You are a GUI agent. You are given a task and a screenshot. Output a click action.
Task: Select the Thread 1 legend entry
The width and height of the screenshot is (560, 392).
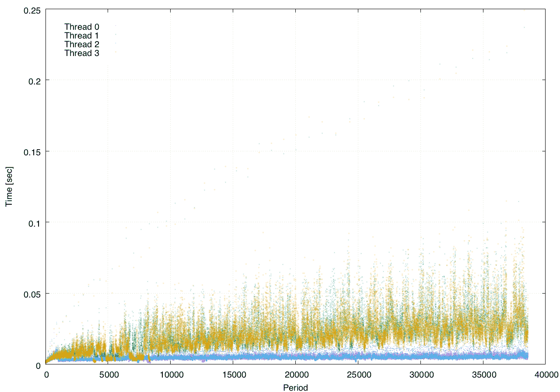coord(82,36)
